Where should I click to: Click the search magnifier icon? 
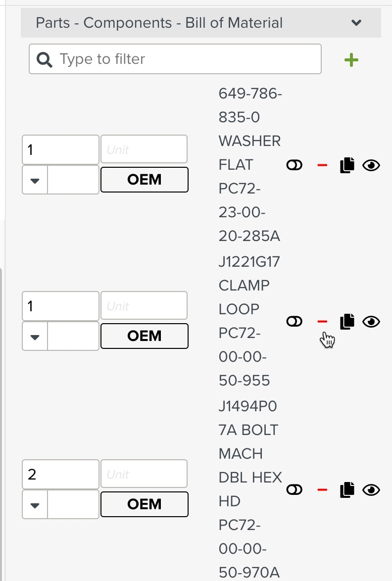coord(44,59)
